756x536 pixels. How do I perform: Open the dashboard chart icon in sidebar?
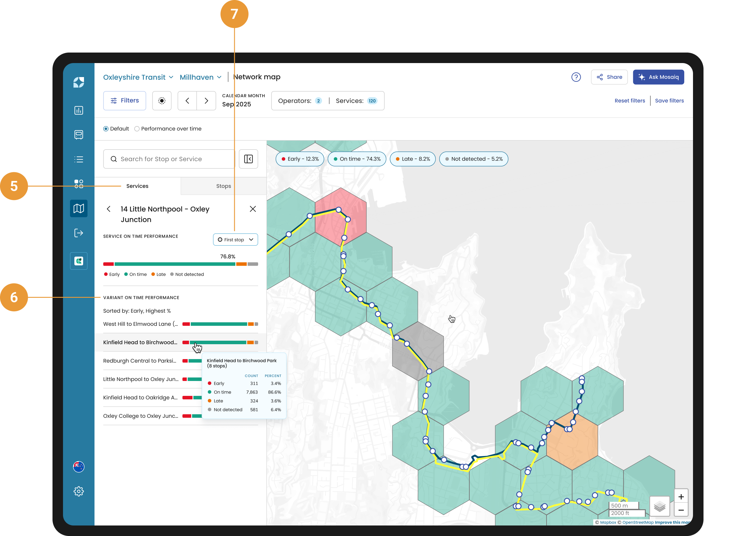point(78,110)
